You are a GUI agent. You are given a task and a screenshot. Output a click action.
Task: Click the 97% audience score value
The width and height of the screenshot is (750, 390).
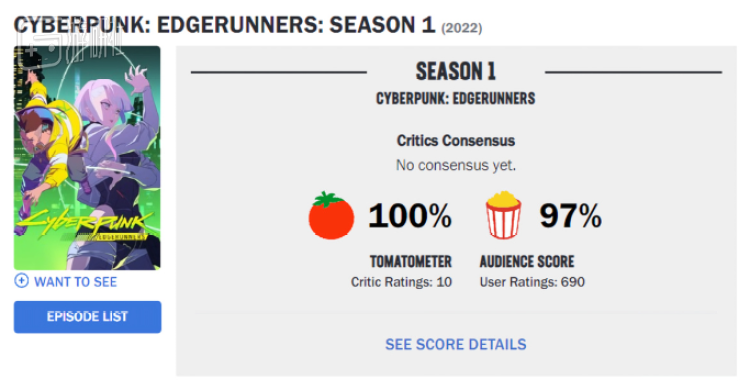(x=571, y=215)
